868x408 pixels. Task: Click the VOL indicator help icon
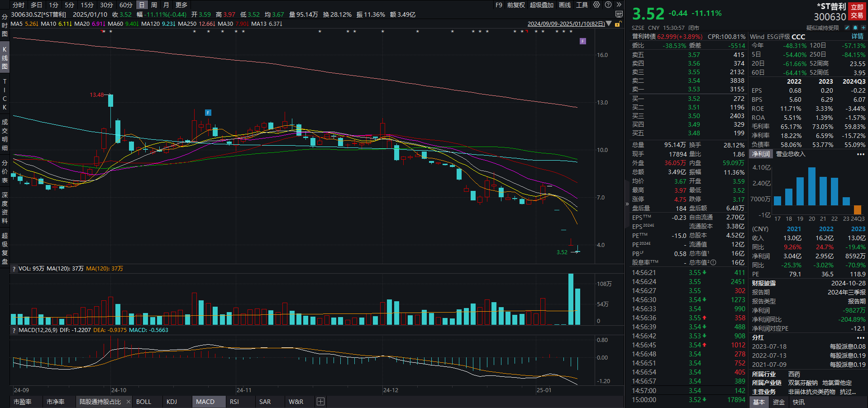[x=14, y=269]
